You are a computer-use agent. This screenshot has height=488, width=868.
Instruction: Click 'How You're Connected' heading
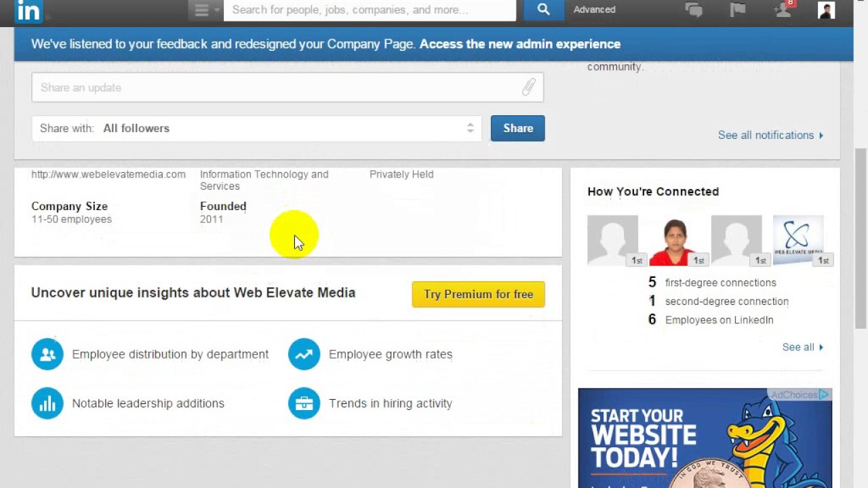[653, 192]
